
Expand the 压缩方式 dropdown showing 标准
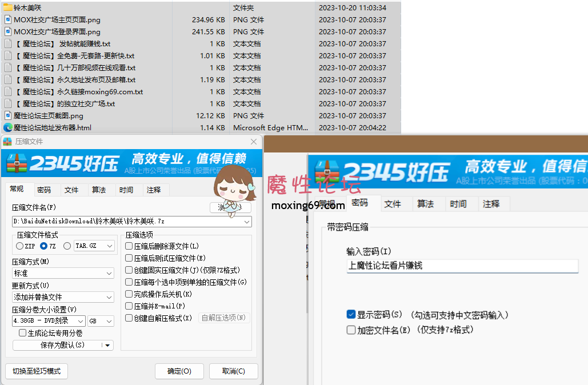click(63, 274)
